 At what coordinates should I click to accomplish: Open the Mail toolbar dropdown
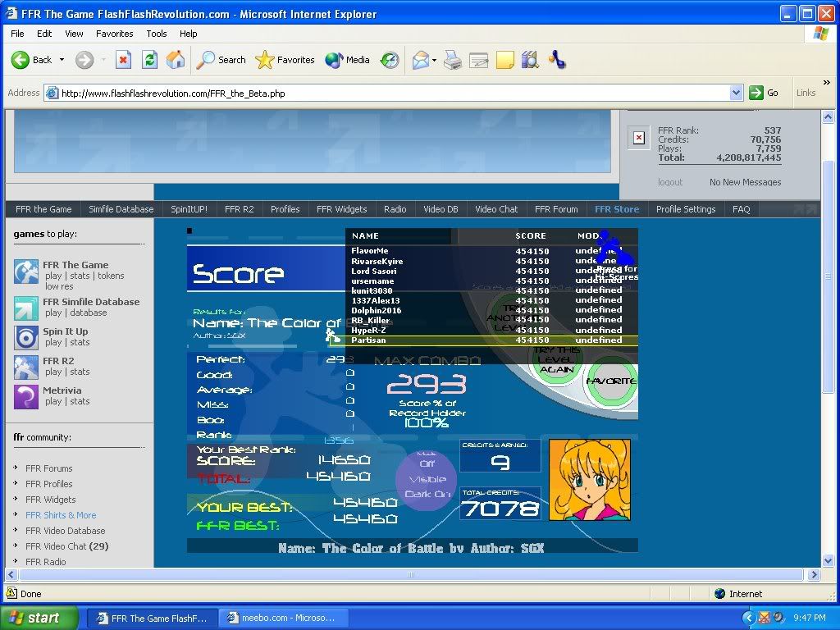(x=424, y=60)
